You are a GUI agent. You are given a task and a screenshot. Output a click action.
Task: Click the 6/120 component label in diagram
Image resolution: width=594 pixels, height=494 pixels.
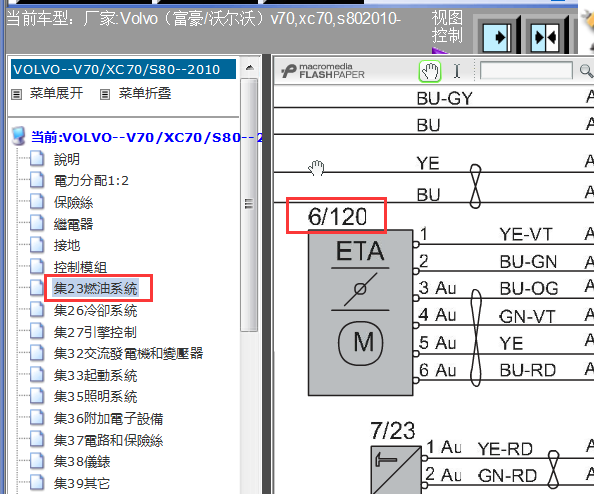point(337,216)
